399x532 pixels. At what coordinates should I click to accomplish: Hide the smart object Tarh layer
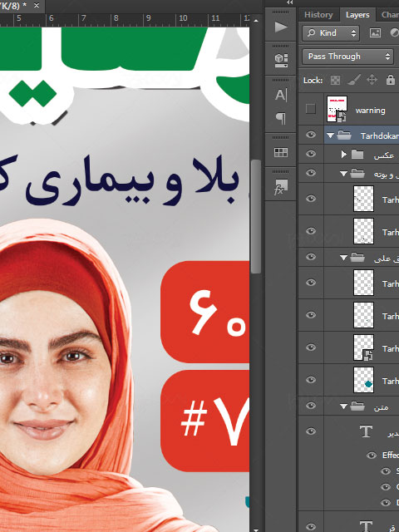pos(310,347)
